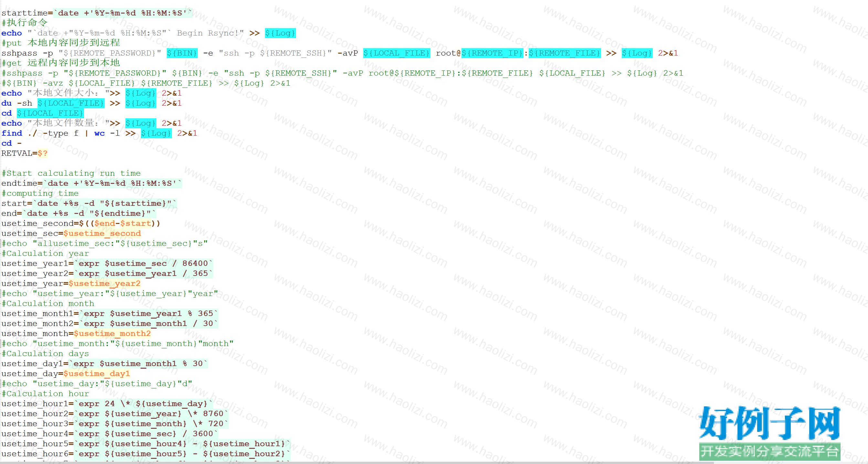
Task: Click the 'RETVAL=$?' line
Action: tap(25, 153)
